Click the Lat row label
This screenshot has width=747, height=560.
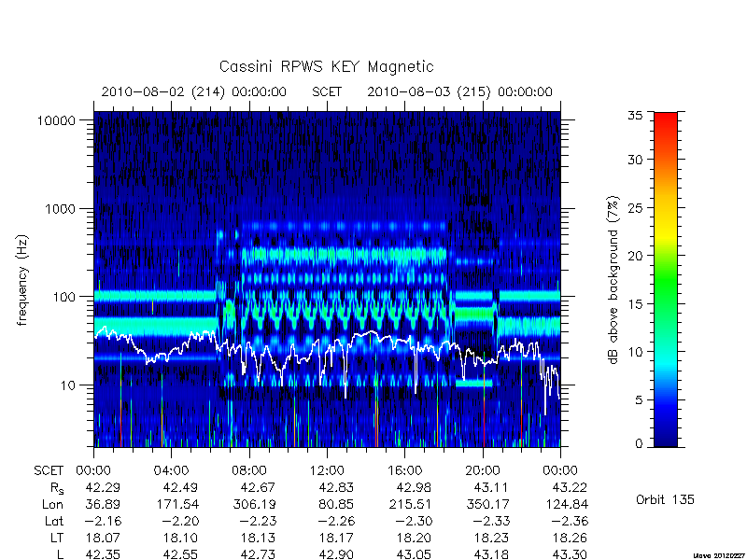tap(54, 521)
